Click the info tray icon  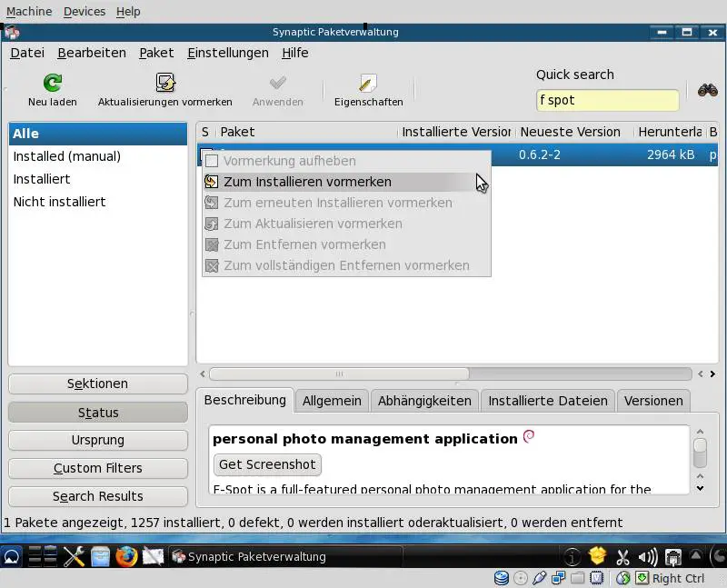tap(573, 556)
